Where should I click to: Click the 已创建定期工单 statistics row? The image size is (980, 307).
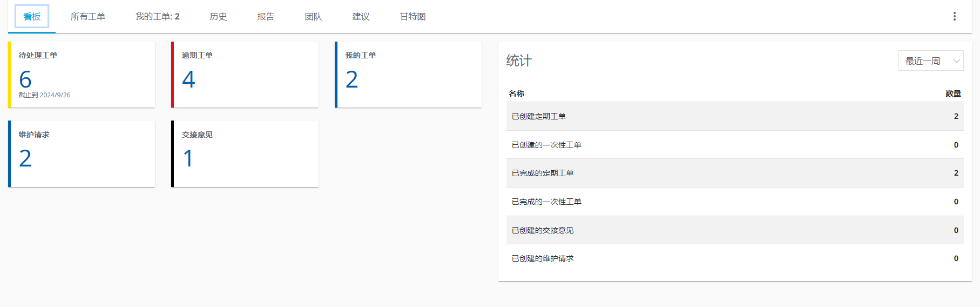click(x=734, y=116)
